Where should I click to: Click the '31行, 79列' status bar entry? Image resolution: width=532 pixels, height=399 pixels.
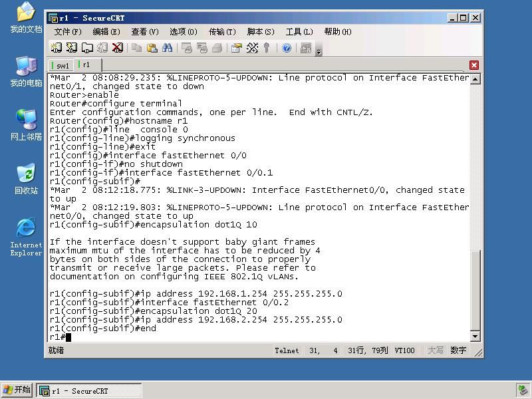[368, 350]
